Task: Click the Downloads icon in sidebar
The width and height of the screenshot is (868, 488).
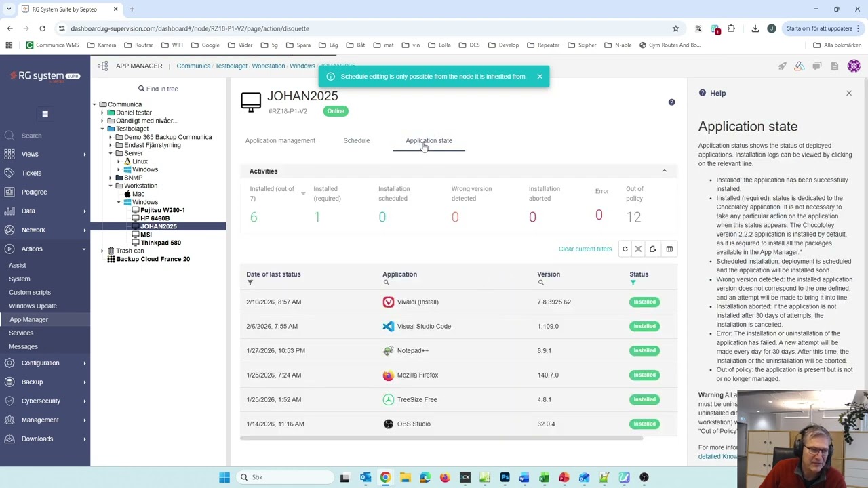Action: pos(9,439)
